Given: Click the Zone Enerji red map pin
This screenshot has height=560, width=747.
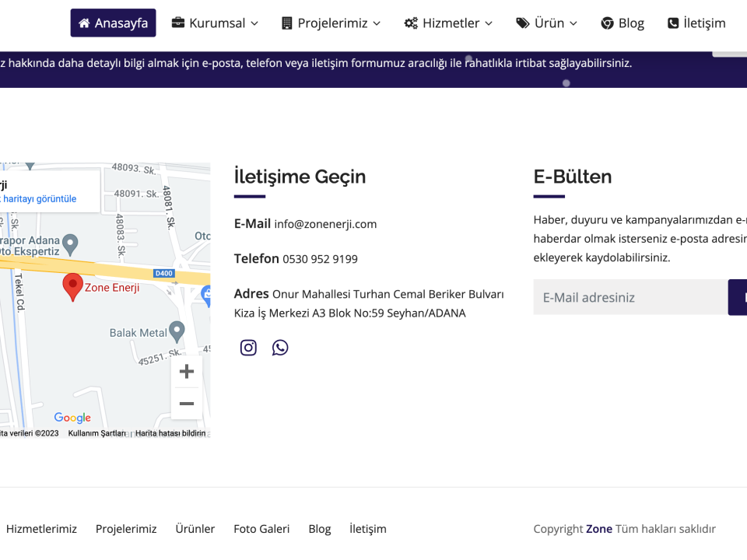Looking at the screenshot, I should (x=73, y=287).
